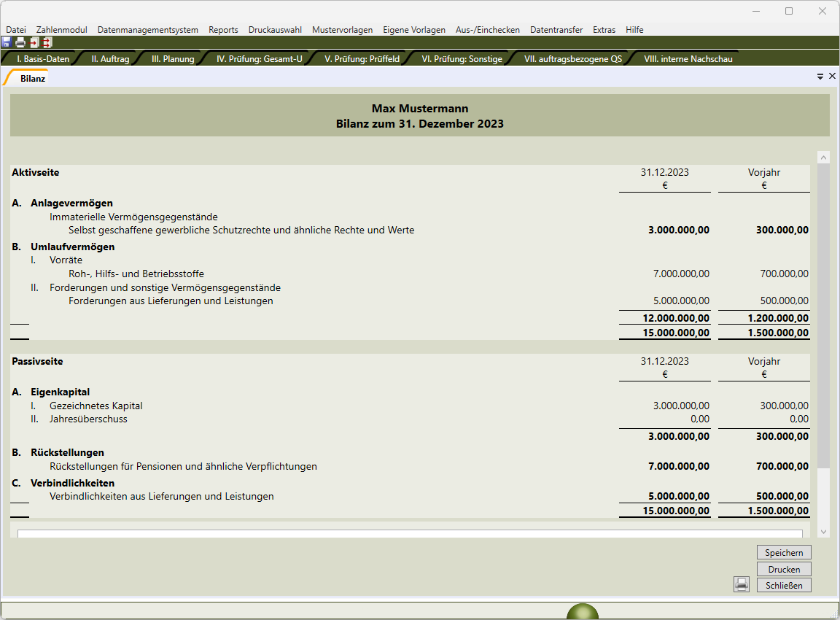Go to the V. Prüfung: Prüffeld tab
The width and height of the screenshot is (840, 620).
point(362,59)
